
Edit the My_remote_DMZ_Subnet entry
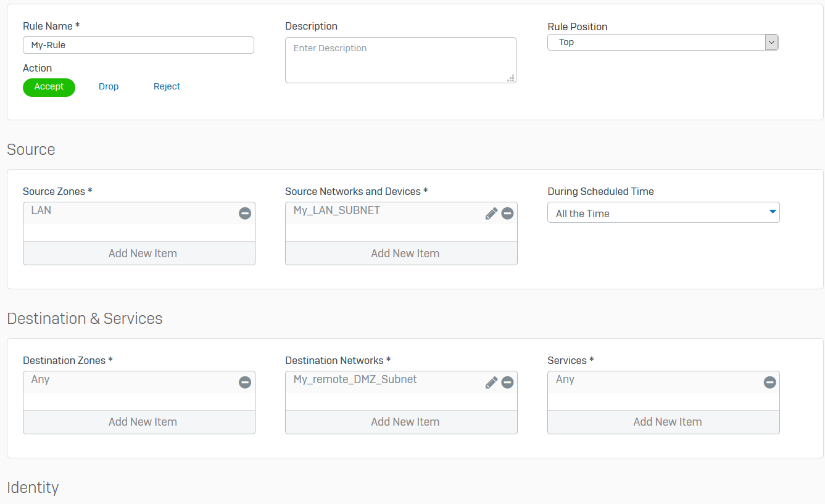pyautogui.click(x=491, y=382)
